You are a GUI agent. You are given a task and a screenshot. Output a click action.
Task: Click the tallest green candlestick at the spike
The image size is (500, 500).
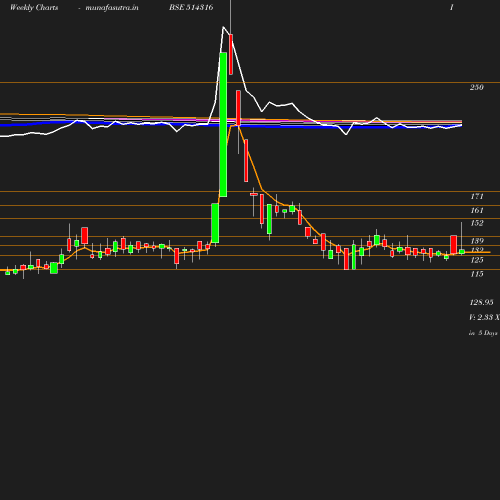click(x=223, y=125)
